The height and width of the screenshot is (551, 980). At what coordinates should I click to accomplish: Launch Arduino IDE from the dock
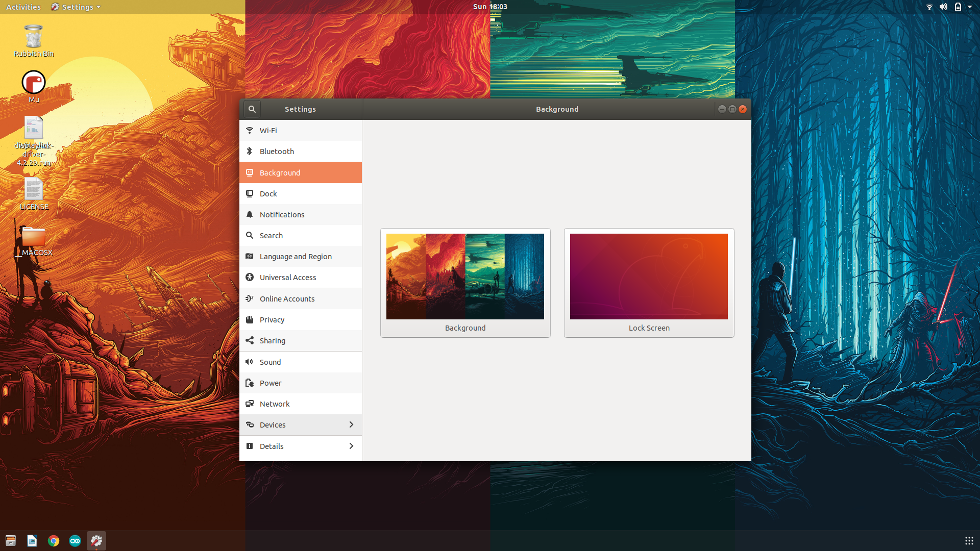[75, 541]
